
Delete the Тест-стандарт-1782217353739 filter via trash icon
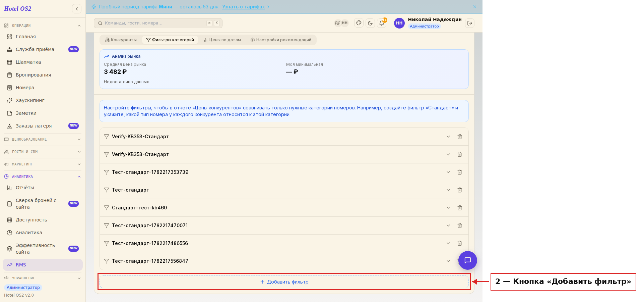click(x=460, y=172)
